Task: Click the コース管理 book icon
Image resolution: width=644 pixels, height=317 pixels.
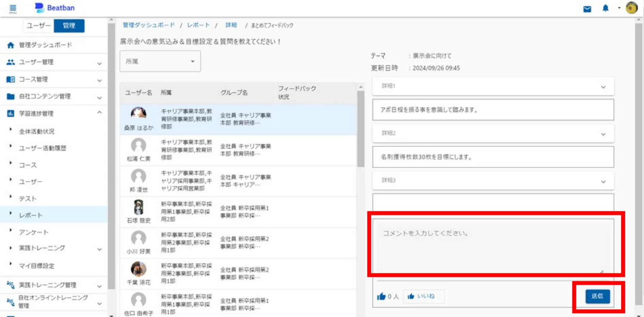Action: coord(11,79)
